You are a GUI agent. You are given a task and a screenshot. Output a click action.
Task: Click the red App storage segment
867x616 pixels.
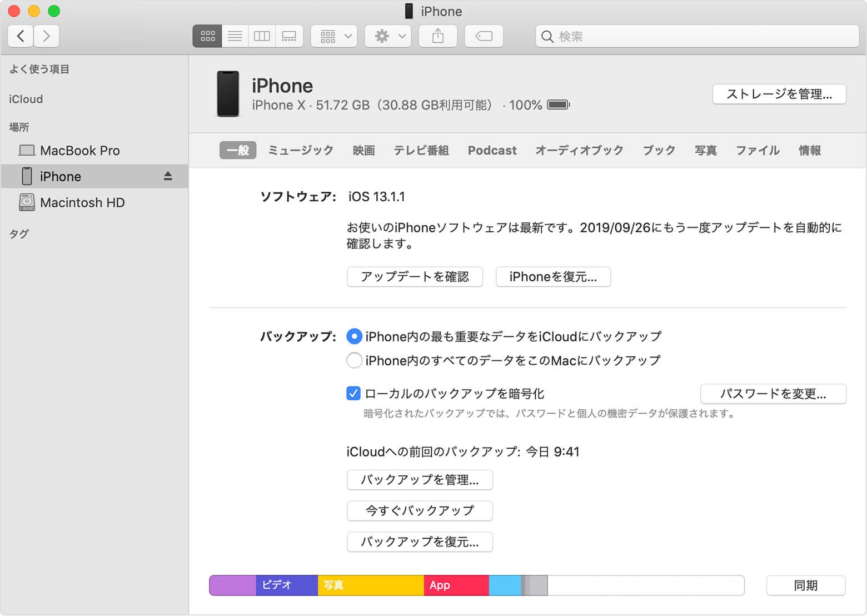[456, 585]
